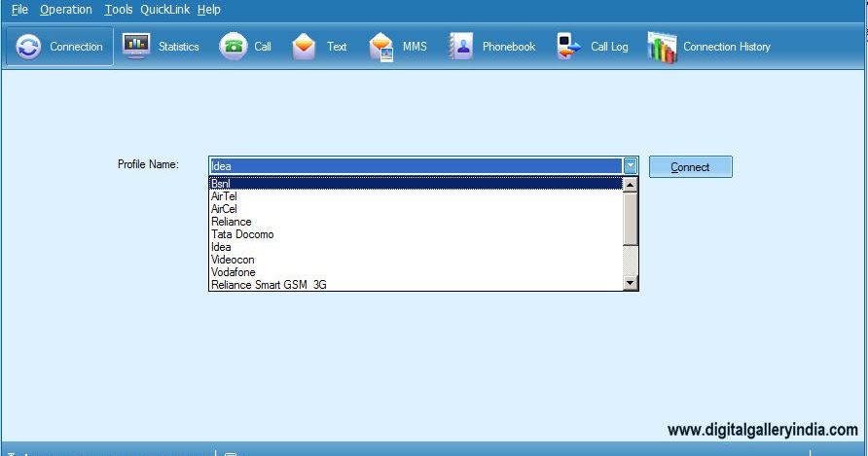Select AirCel profile from list
This screenshot has width=868, height=456.
(416, 209)
